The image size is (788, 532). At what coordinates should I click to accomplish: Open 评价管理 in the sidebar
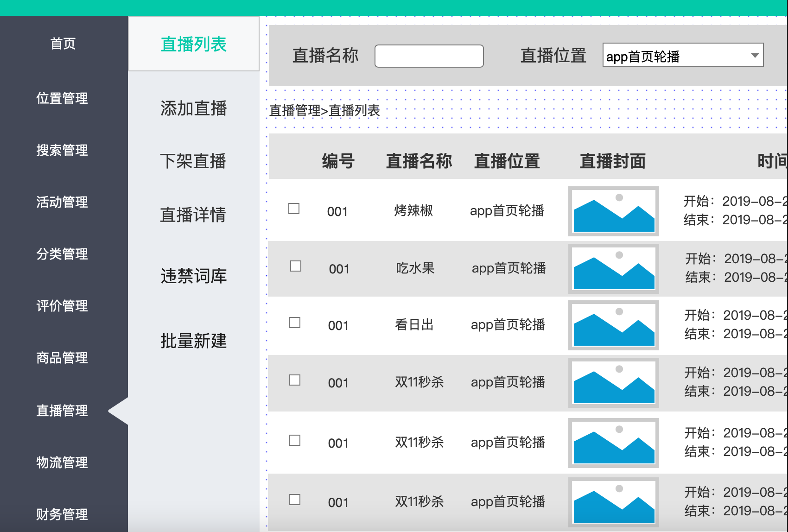pyautogui.click(x=62, y=306)
